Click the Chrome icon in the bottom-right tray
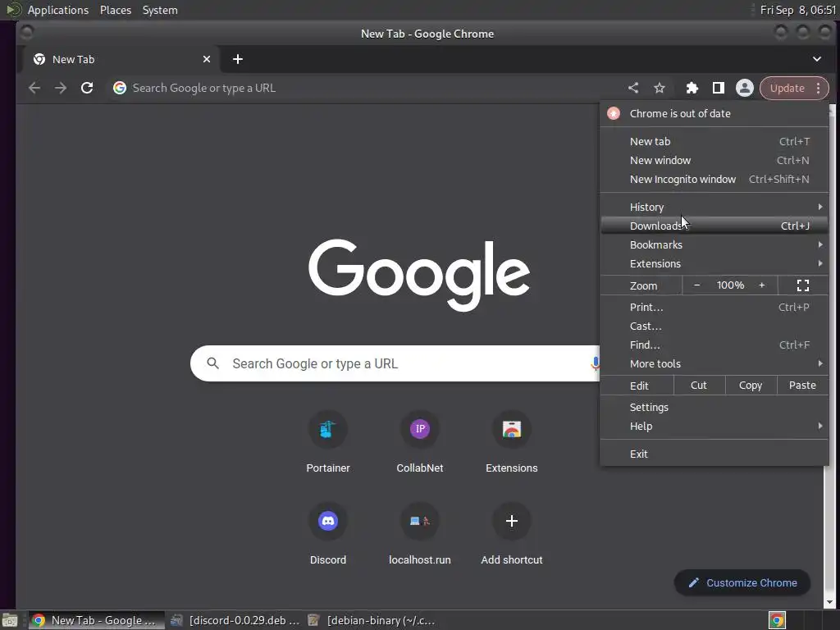Viewport: 840px width, 630px height. pos(777,620)
